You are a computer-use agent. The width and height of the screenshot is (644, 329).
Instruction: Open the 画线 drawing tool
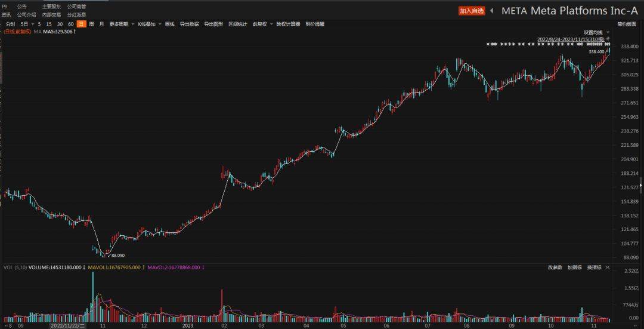170,24
